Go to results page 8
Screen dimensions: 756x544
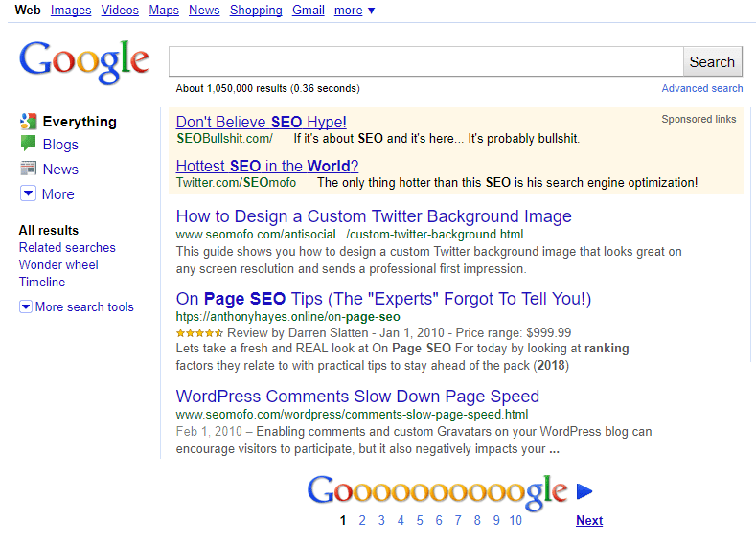pyautogui.click(x=477, y=520)
